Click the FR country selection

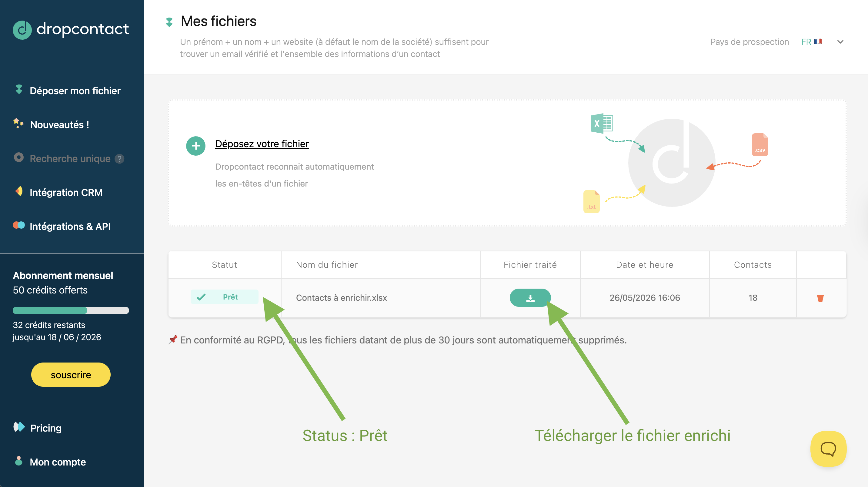pos(811,42)
